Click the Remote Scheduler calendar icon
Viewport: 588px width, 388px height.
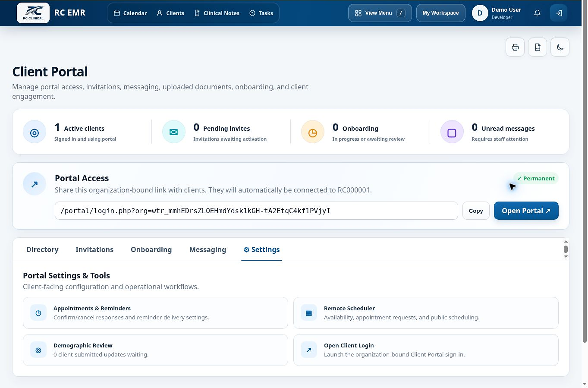309,313
